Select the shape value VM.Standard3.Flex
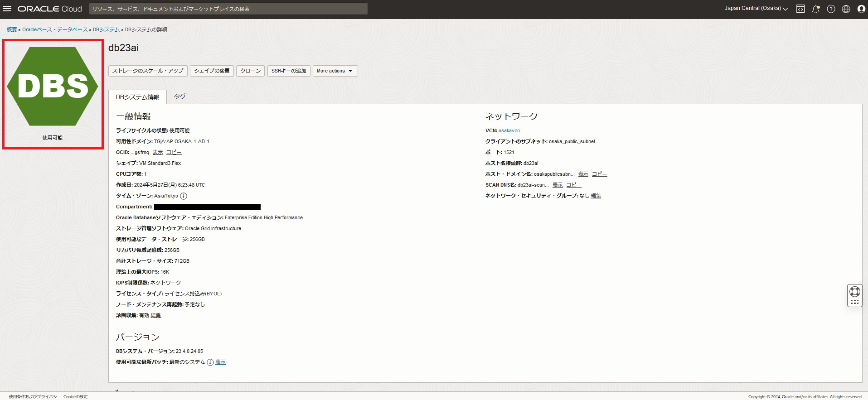Screen dimensions: 868x400 [160, 164]
